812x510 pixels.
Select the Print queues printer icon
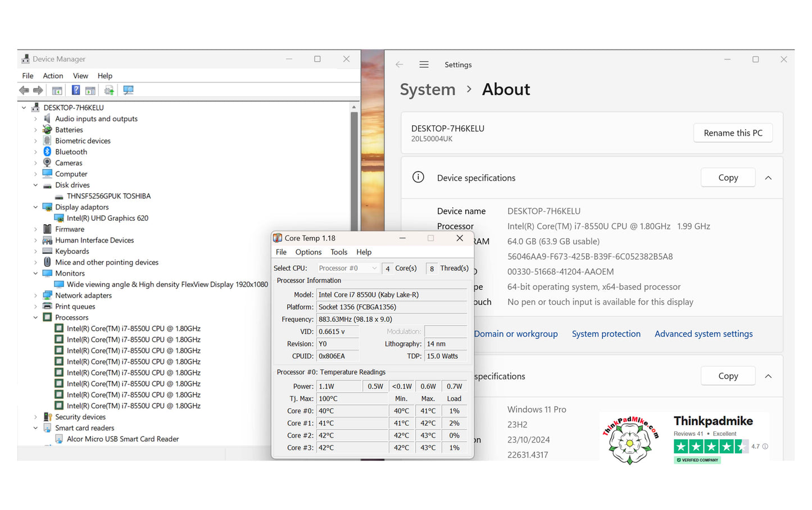point(47,306)
